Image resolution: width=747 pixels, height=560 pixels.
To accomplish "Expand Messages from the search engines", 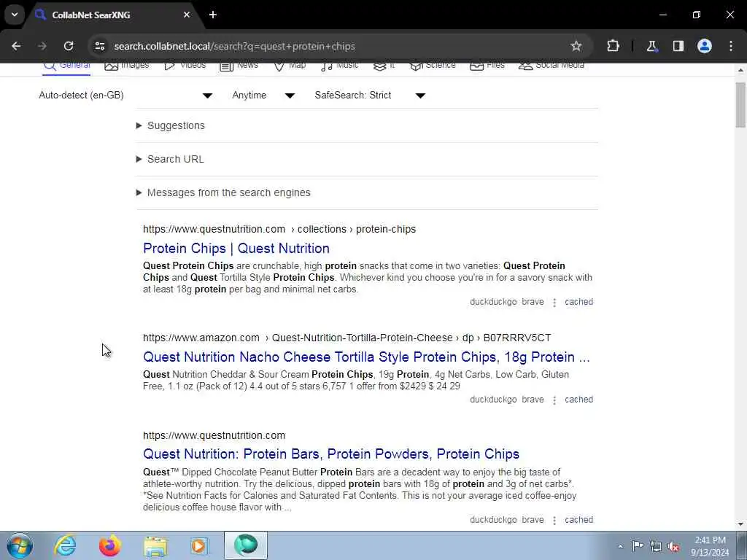I will pos(223,192).
